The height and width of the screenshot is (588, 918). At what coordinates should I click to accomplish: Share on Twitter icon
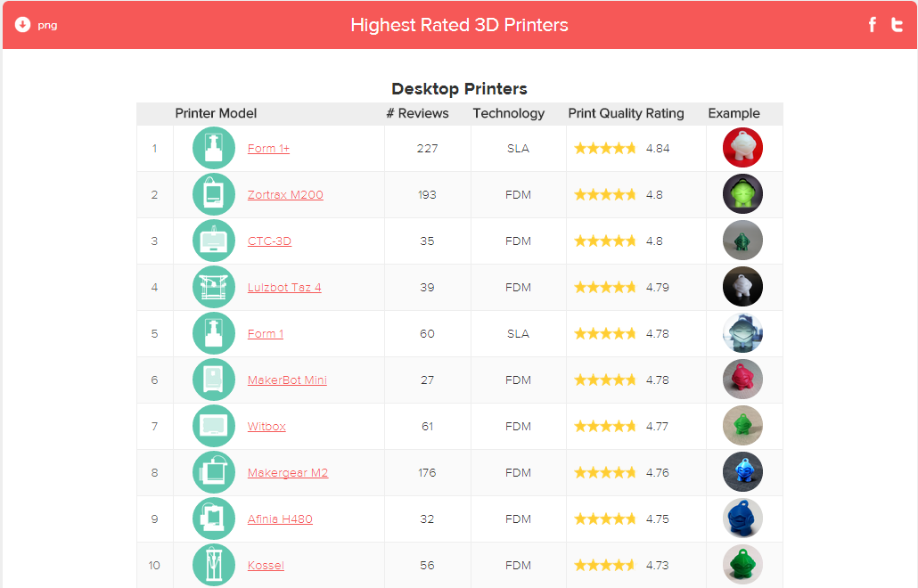897,25
